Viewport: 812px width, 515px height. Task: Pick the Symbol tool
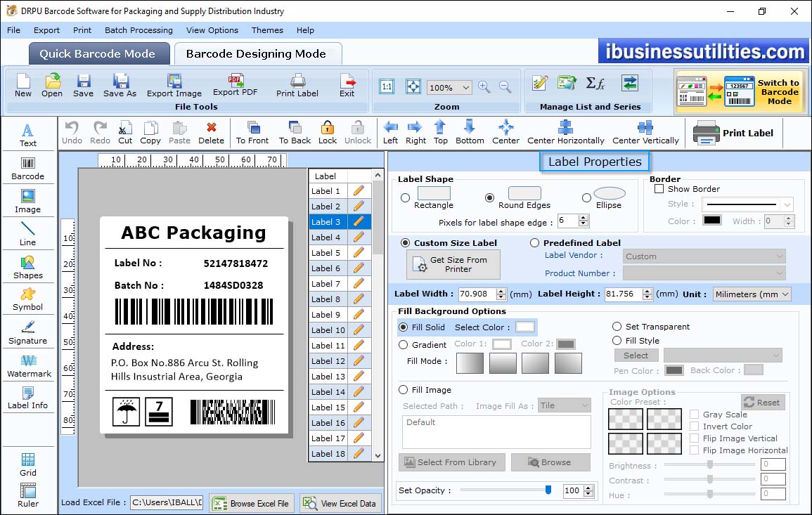[28, 300]
